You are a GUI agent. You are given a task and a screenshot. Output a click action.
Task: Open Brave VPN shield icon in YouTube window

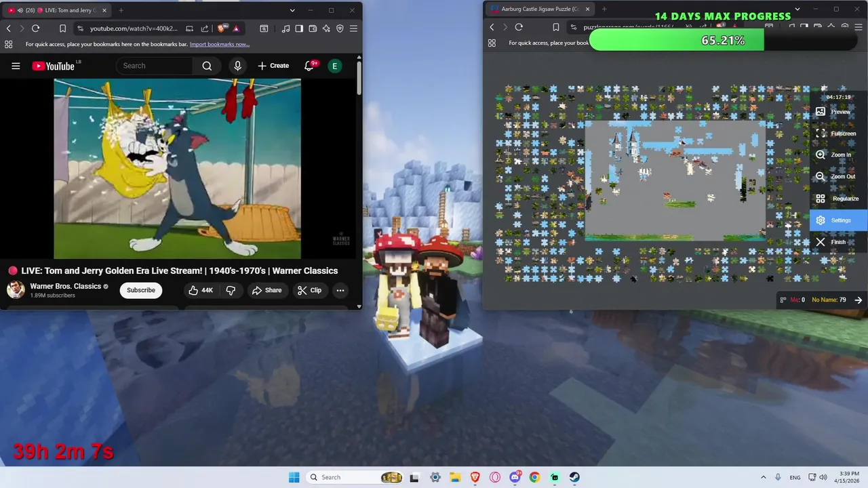(x=340, y=28)
